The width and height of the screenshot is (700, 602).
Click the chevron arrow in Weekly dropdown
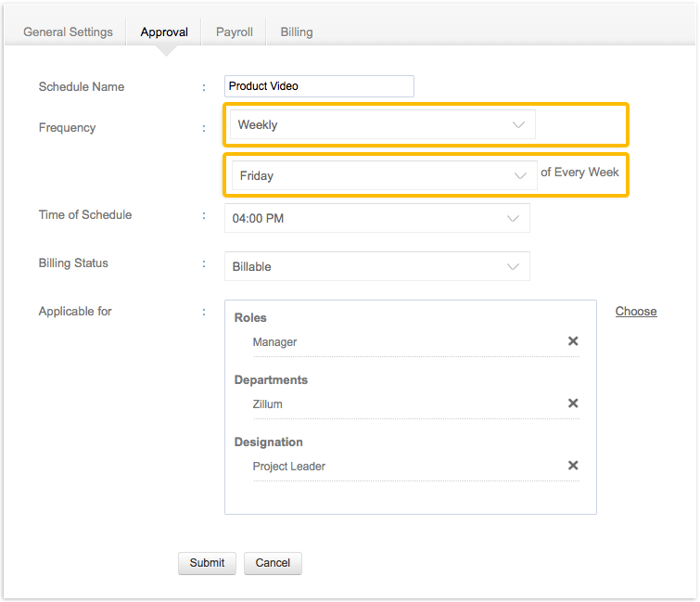coord(519,125)
